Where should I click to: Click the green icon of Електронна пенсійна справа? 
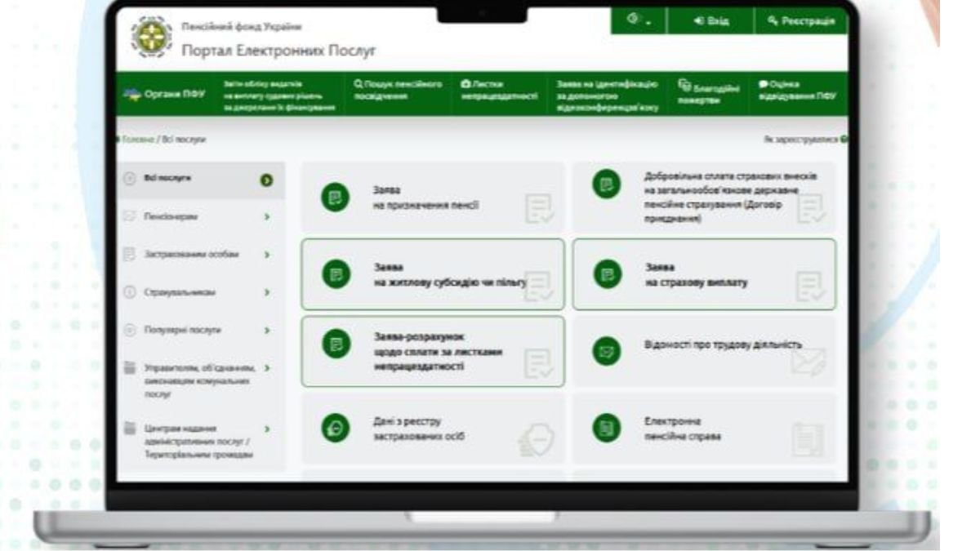click(x=606, y=429)
